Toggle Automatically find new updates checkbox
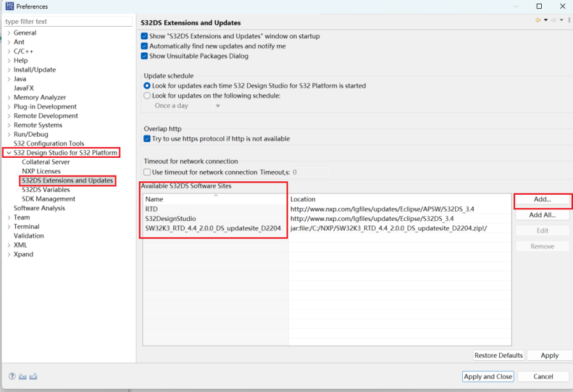573x392 pixels. (145, 46)
